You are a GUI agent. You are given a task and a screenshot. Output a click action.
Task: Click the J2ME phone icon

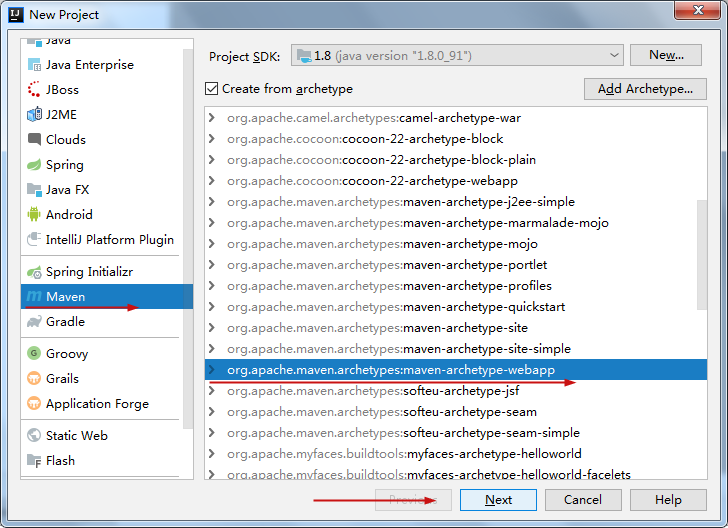pyautogui.click(x=34, y=114)
